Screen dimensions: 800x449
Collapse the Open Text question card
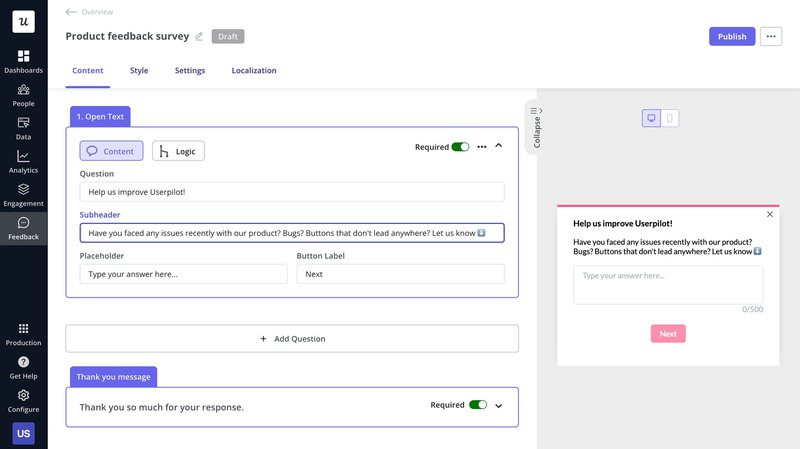pyautogui.click(x=498, y=146)
